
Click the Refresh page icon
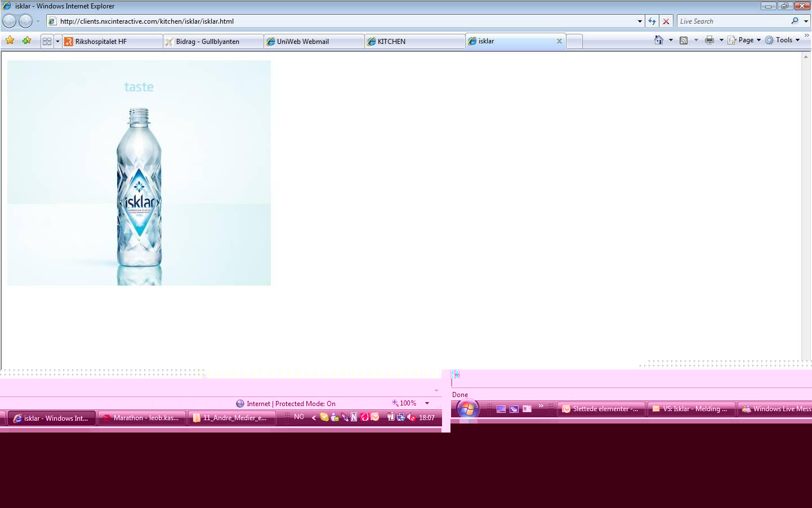(x=652, y=21)
